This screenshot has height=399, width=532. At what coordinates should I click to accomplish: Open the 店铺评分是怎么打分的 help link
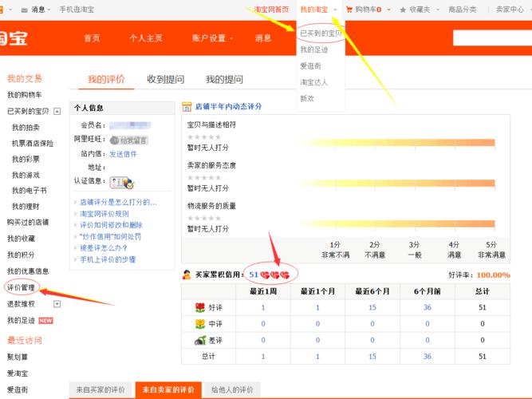[118, 203]
